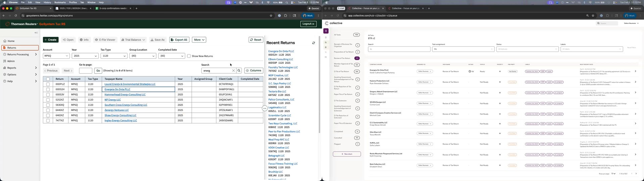The height and width of the screenshot is (181, 644).
Task: Open the E-File Viewer eye icon
Action: coord(96,40)
